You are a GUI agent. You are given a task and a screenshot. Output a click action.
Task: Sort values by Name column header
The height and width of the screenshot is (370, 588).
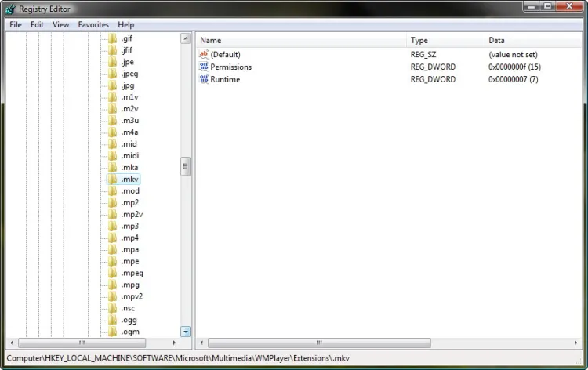click(x=301, y=40)
